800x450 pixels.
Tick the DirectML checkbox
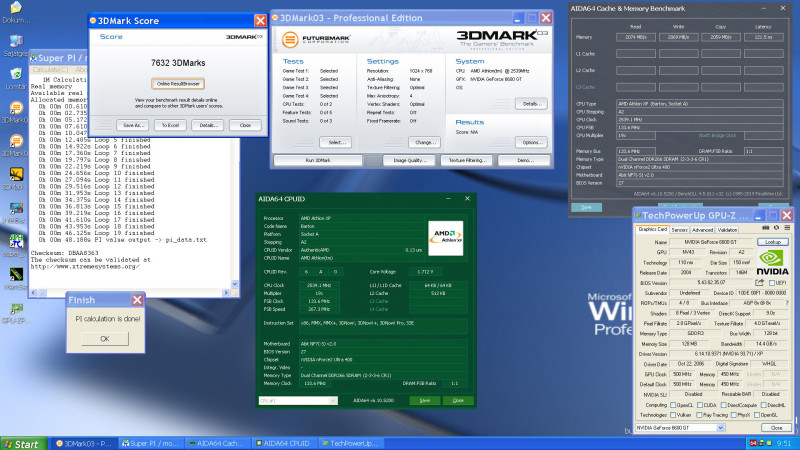click(x=764, y=405)
